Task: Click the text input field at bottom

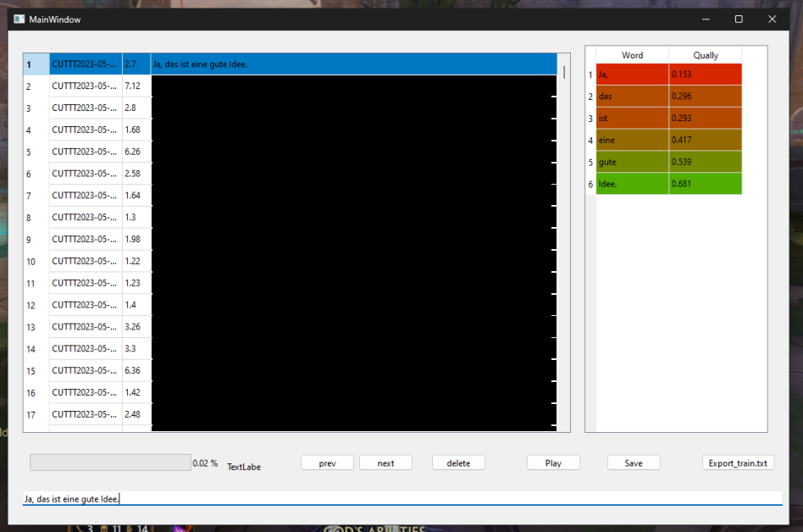Action: pos(401,499)
